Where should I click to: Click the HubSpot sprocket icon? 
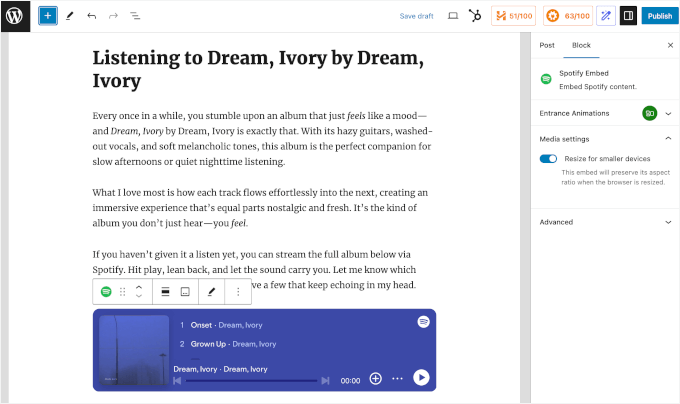[x=477, y=16]
